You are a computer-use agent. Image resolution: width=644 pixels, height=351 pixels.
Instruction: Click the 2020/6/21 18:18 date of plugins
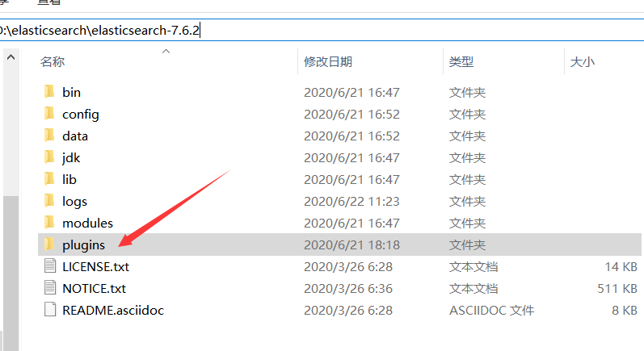point(351,244)
